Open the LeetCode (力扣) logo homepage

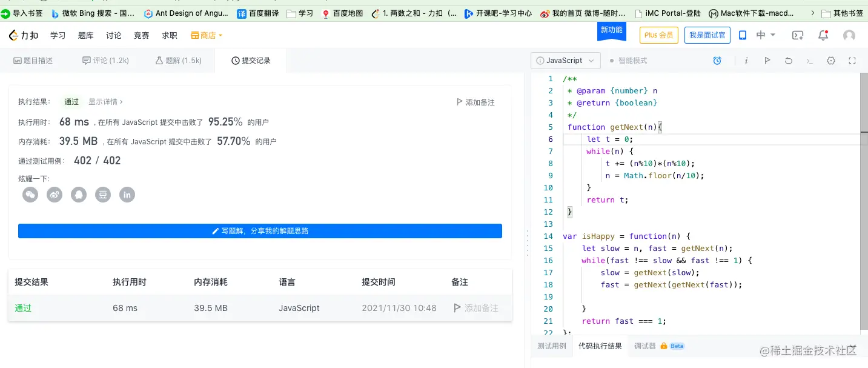[24, 36]
